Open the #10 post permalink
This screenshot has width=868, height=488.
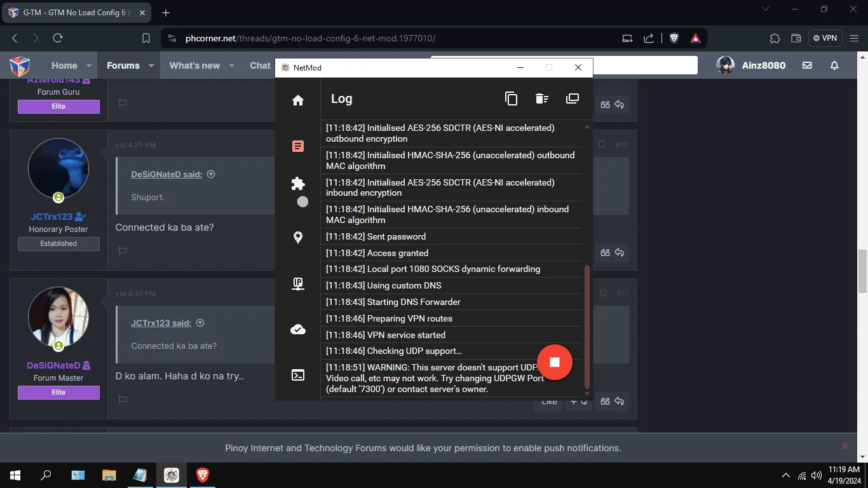pos(622,145)
